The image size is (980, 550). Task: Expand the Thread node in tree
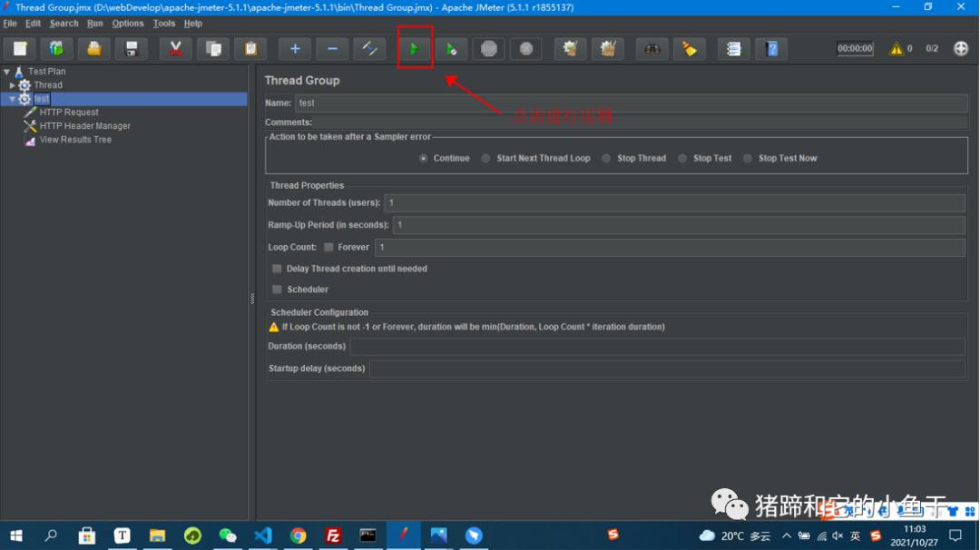pyautogui.click(x=12, y=85)
